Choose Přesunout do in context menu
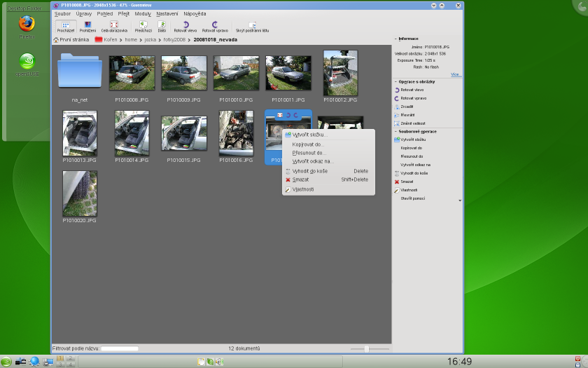Screen dimensions: 588x368 [328, 153]
